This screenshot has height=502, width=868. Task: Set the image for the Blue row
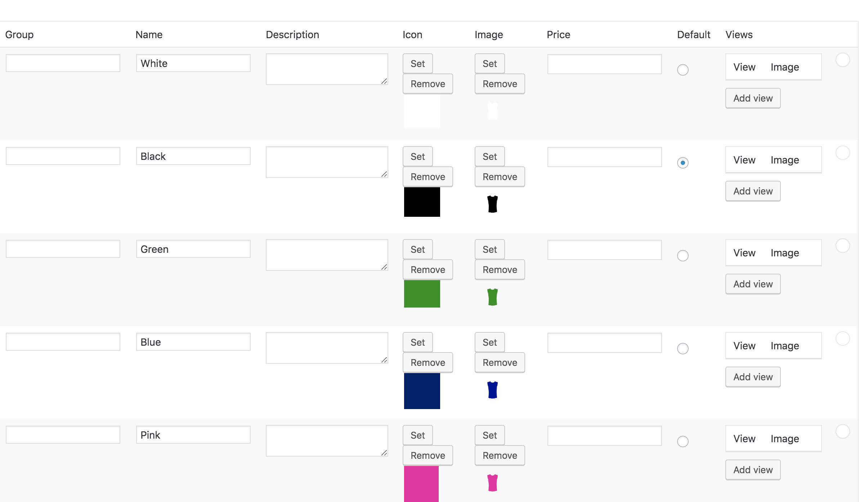(489, 342)
